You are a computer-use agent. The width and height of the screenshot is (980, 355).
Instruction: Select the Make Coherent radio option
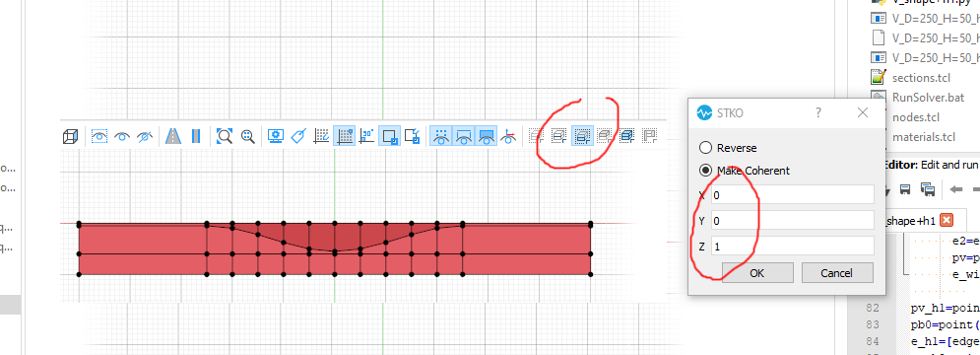pos(745,171)
